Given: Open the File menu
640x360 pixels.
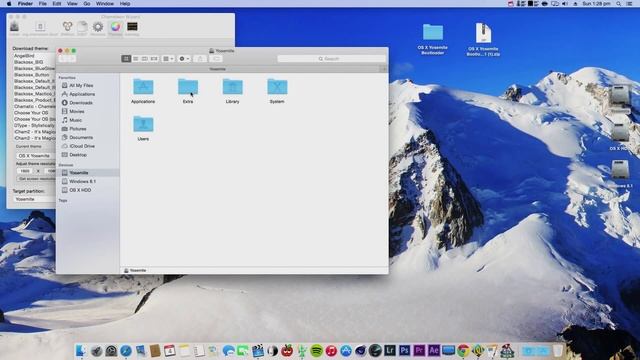Looking at the screenshot, I should coord(42,4).
